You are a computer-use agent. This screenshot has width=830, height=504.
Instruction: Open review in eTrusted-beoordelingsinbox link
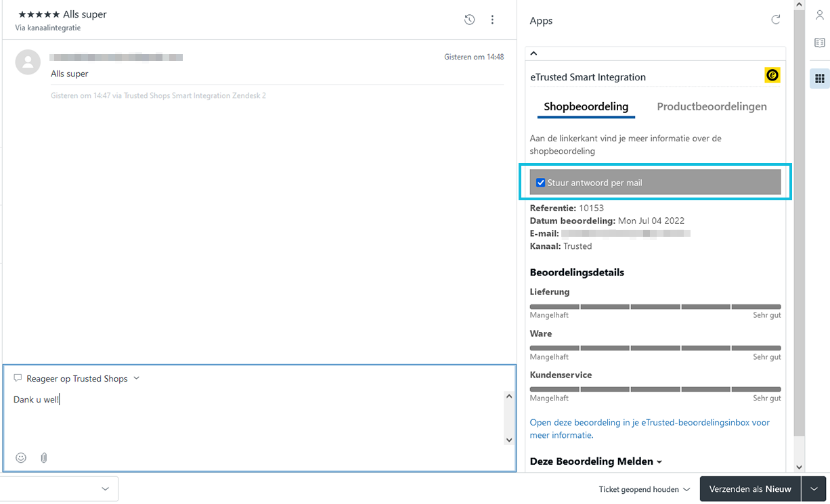click(x=650, y=429)
